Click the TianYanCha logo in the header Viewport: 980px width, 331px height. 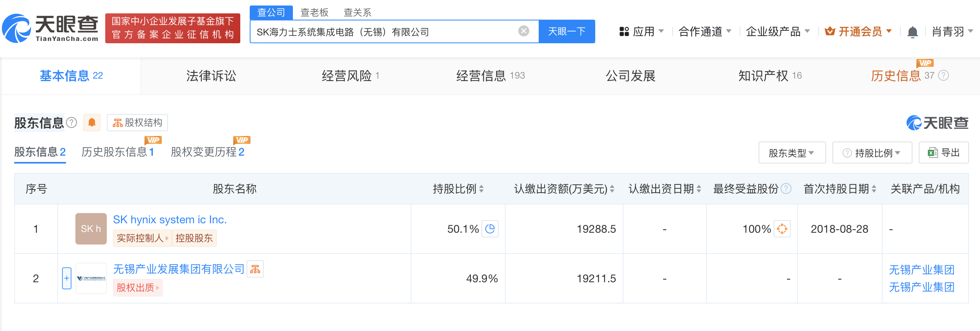pyautogui.click(x=50, y=28)
